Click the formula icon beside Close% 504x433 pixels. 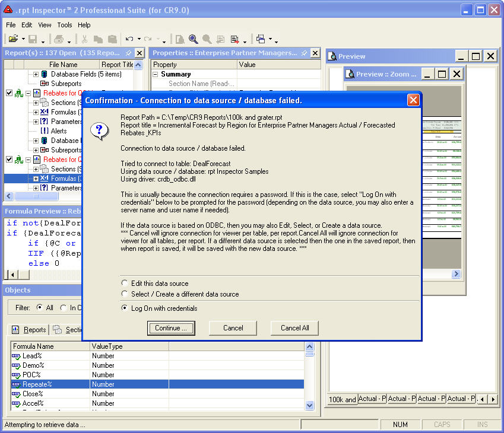pos(16,394)
